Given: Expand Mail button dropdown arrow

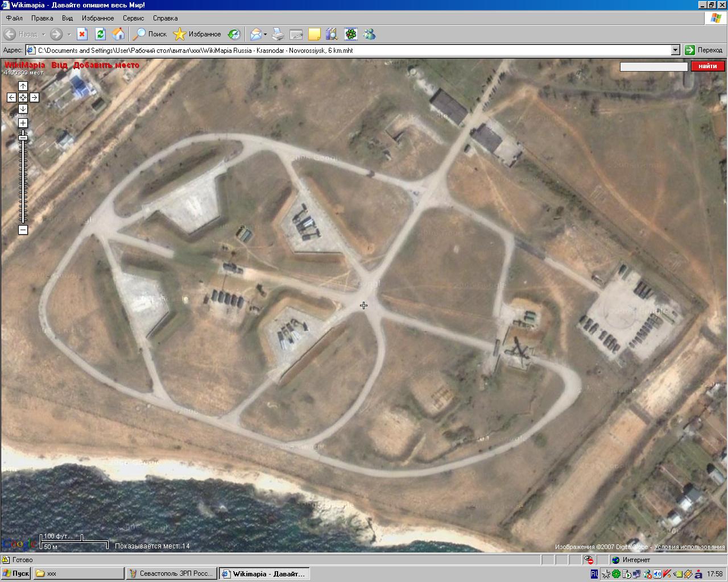Looking at the screenshot, I should (x=266, y=34).
